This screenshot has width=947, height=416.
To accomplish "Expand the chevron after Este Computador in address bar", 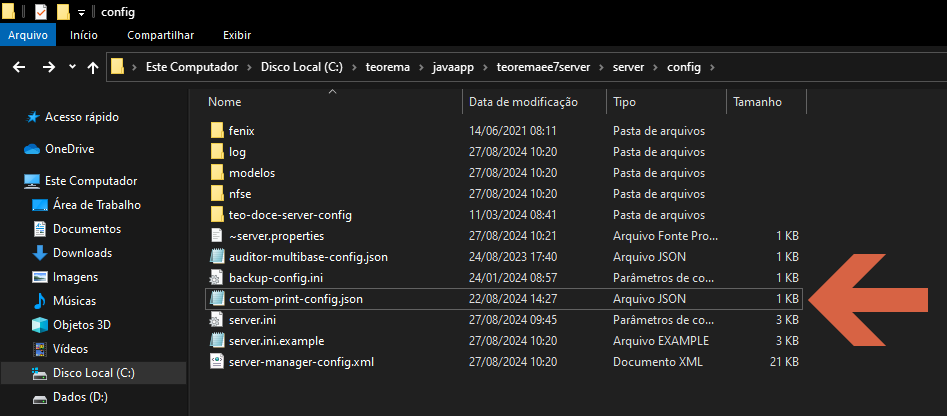I will click(x=249, y=67).
